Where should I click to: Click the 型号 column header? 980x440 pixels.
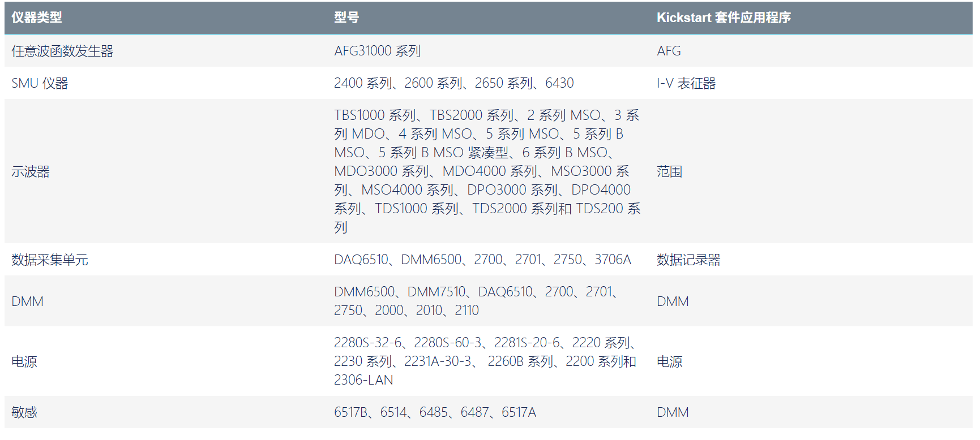346,18
